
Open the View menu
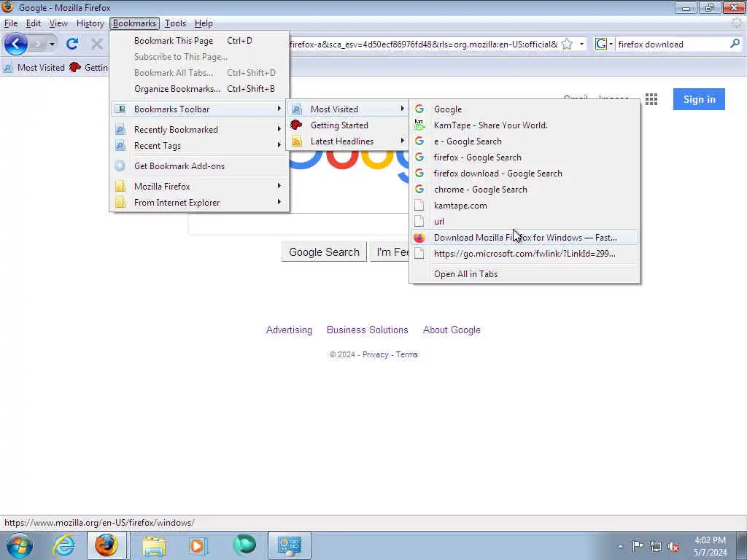58,23
